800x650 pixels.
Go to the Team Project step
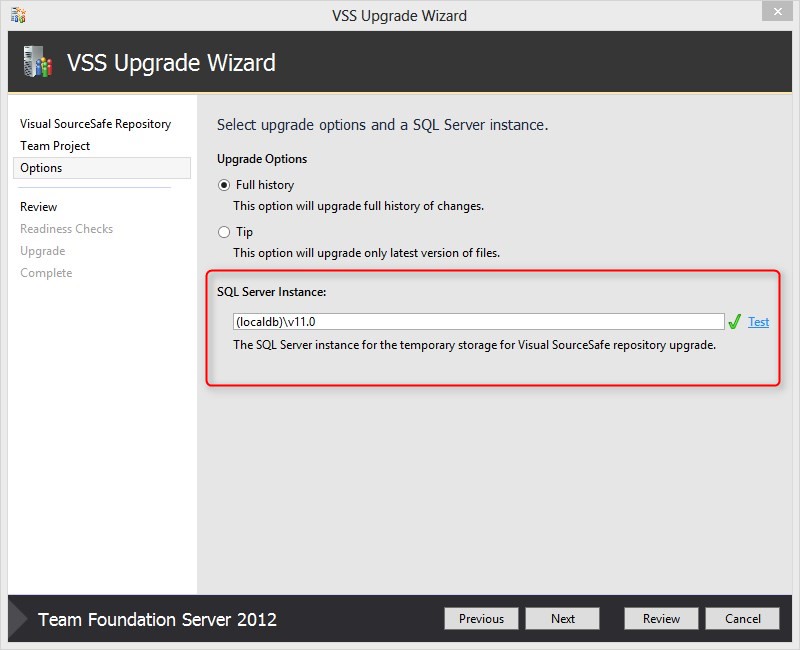55,146
